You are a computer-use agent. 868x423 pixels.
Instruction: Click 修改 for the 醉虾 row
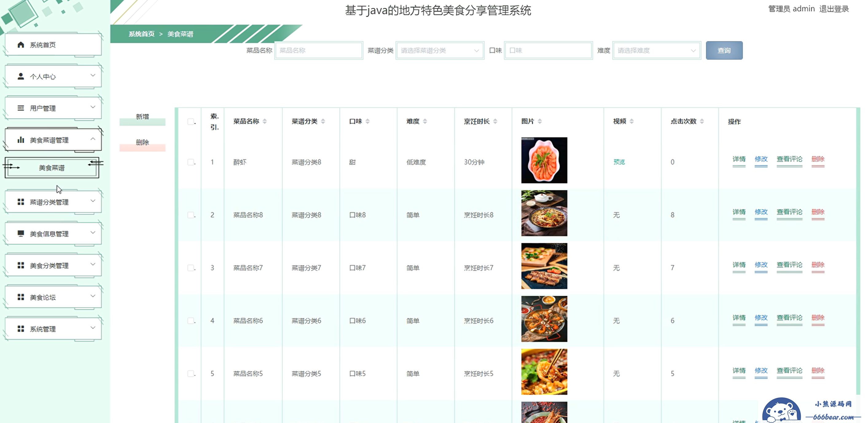[x=761, y=159]
